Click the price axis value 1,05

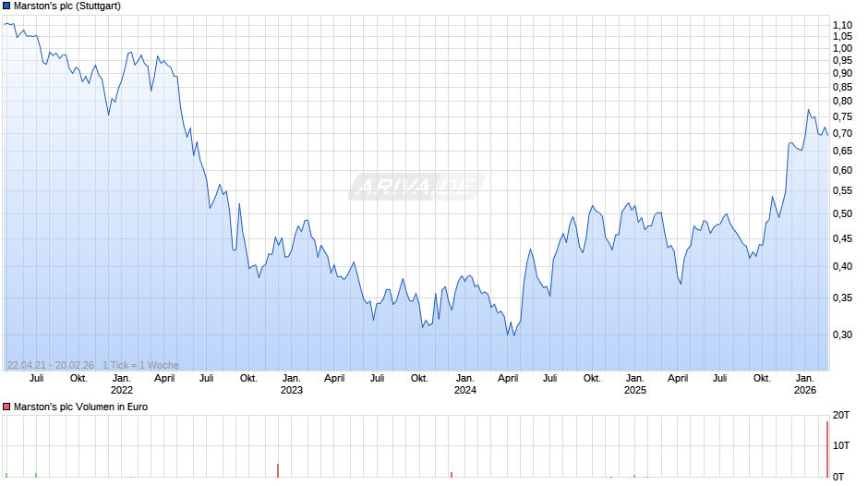pos(842,37)
